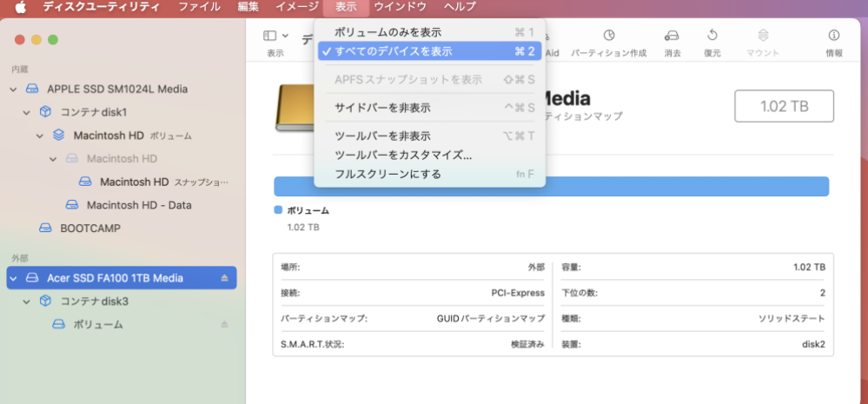This screenshot has width=868, height=404.
Task: Click Macintosh HD - Data disk icon
Action: 72,205
